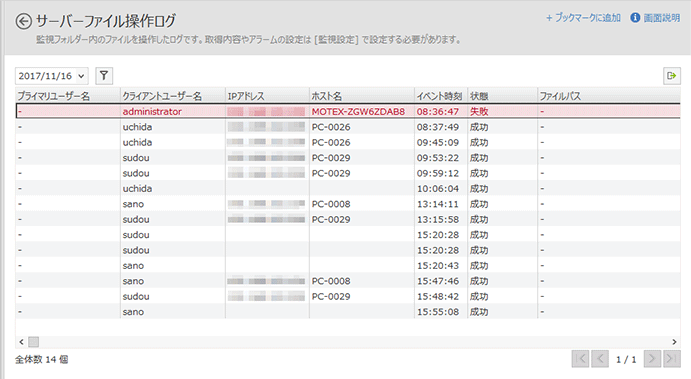Select event time 15:48:42
Viewport: 691px width, 379px height.
click(x=438, y=297)
